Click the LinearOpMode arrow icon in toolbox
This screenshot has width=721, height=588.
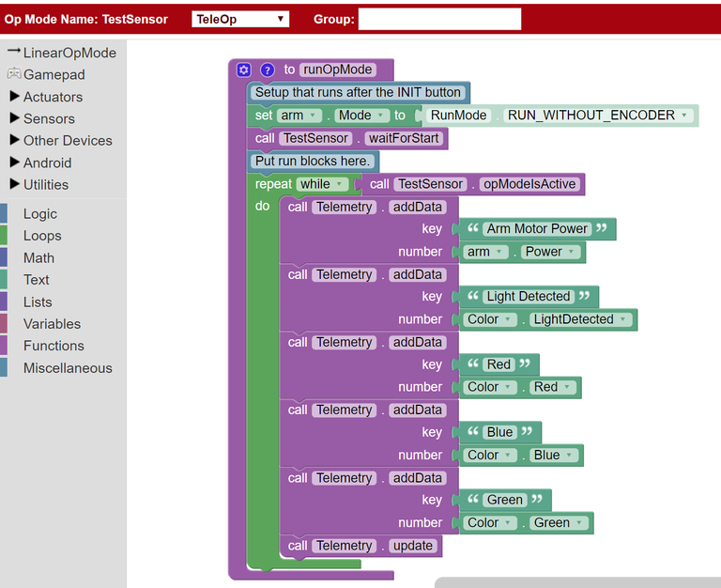pyautogui.click(x=14, y=52)
